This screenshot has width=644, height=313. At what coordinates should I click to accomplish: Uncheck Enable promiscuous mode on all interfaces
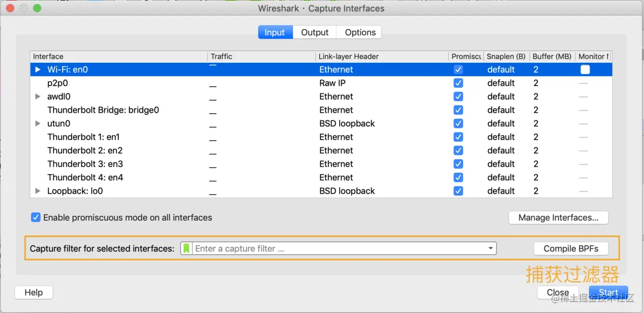pos(36,217)
